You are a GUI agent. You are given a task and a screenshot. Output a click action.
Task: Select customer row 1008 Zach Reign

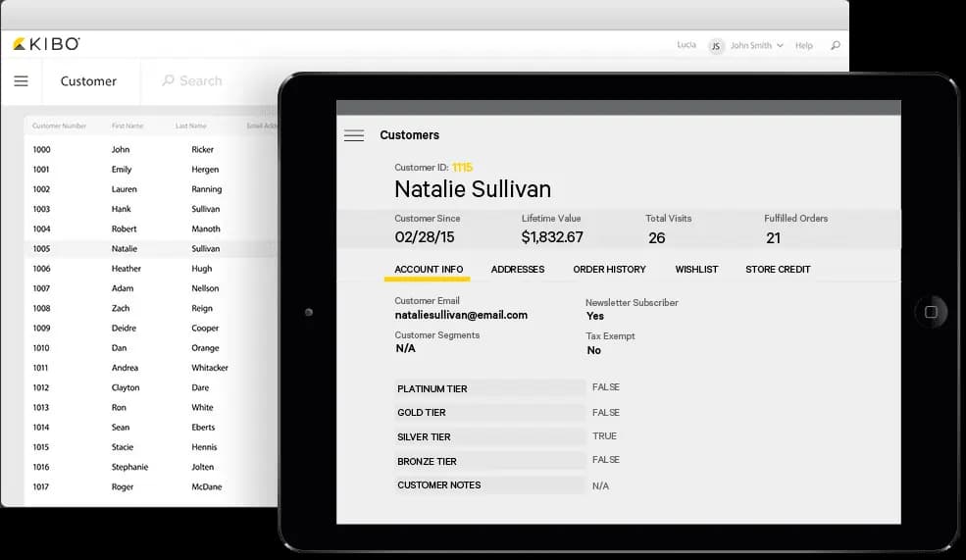(151, 308)
